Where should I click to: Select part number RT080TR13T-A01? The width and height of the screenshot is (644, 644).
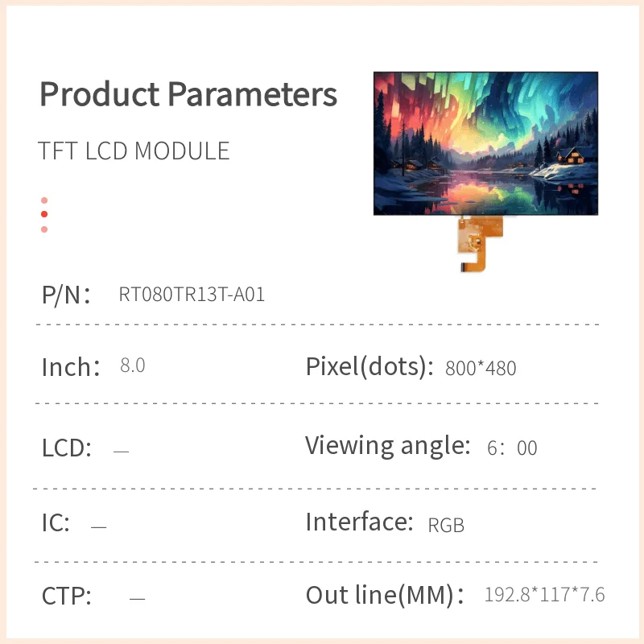click(192, 295)
